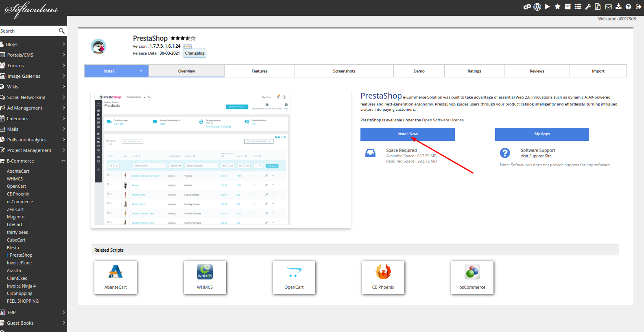Screen dimensions: 644x332
Task: Type-focus the Search field in sidebar
Action: click(x=28, y=31)
